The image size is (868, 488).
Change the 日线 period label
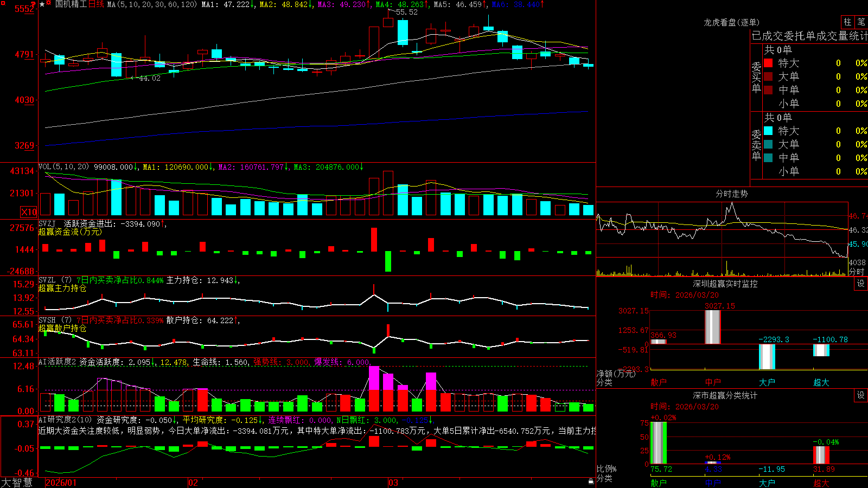(96, 4)
